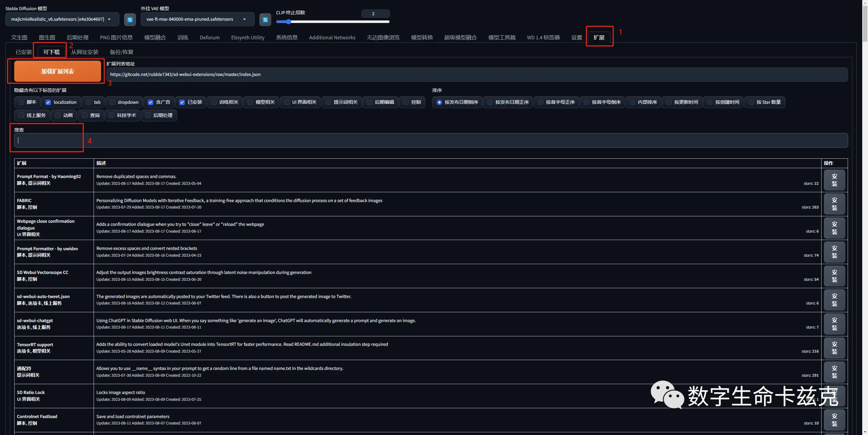Install the Controlnet Fastload extension

834,420
